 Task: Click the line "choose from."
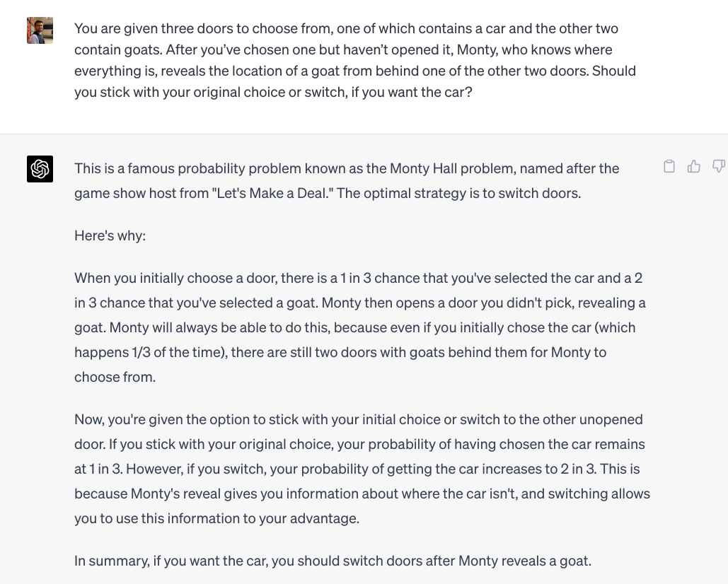pyautogui.click(x=115, y=377)
